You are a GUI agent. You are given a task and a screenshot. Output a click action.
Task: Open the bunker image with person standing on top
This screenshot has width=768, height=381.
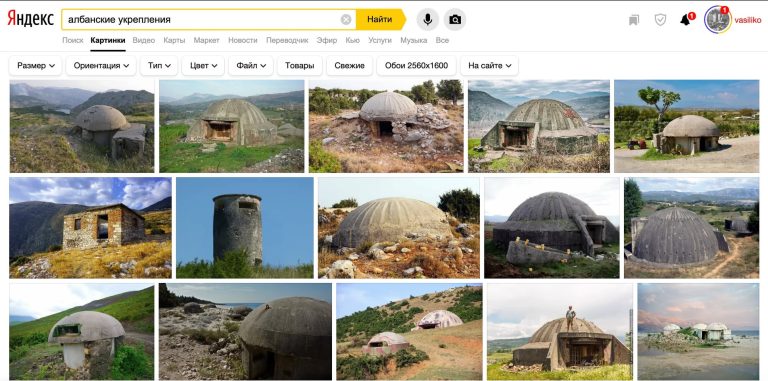coord(560,332)
